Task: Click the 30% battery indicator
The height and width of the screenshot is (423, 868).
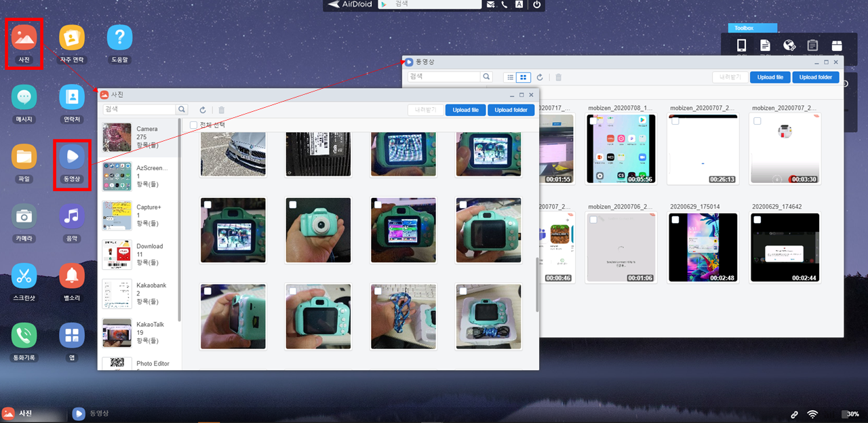Action: 850,414
